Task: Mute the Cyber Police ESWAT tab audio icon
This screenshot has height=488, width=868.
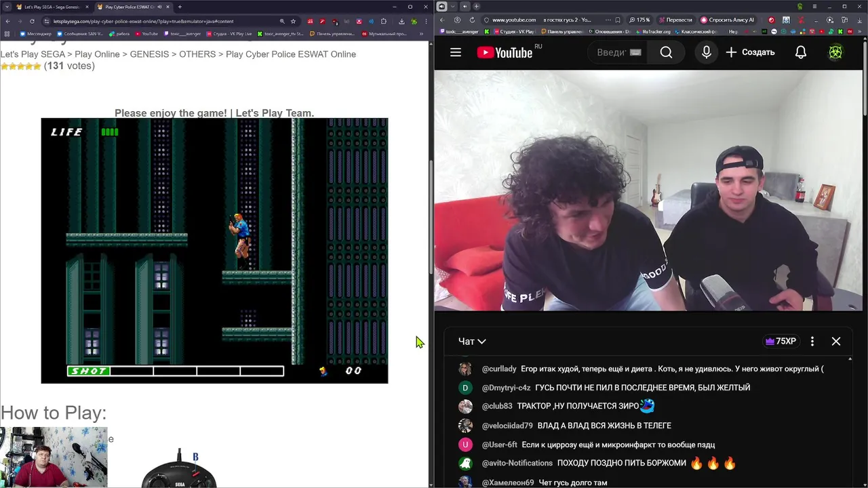Action: pos(159,7)
